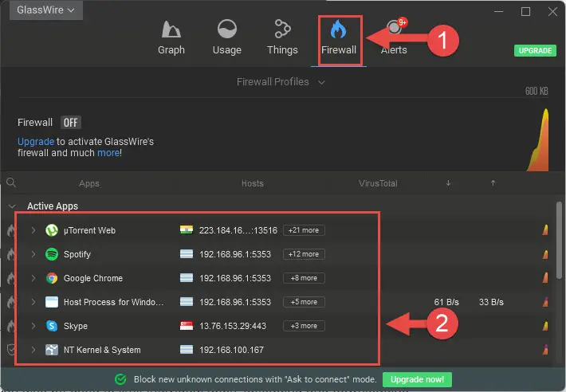Click the mini traffic graph for Skype
The height and width of the screenshot is (392, 566).
(x=545, y=326)
